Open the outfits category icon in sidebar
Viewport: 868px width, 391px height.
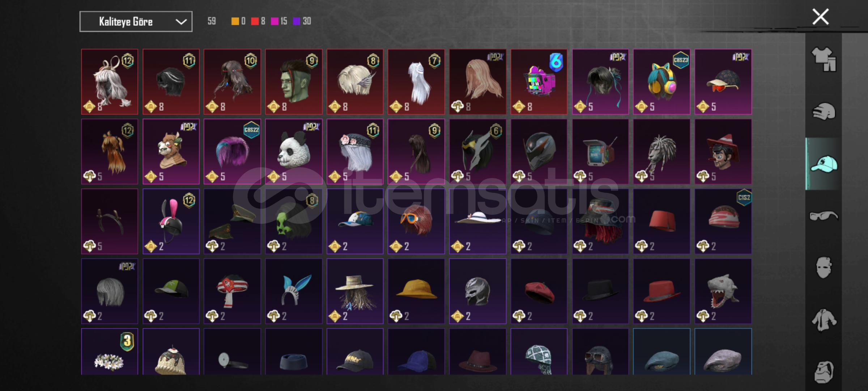824,59
